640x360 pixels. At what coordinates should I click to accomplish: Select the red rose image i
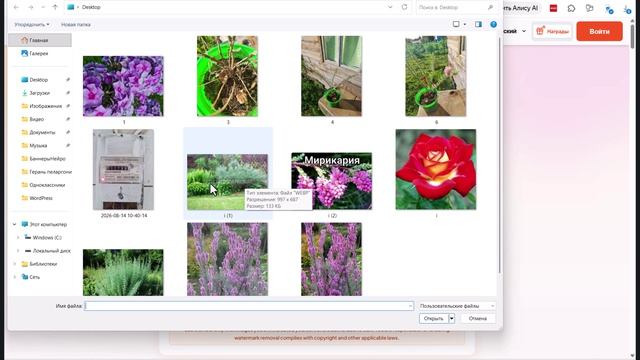[436, 169]
